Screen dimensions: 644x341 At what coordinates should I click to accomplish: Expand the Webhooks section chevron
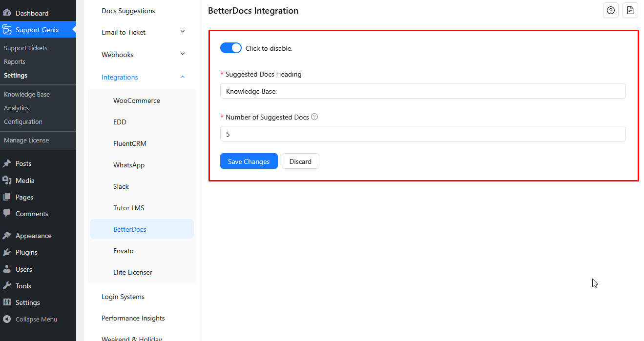click(183, 54)
